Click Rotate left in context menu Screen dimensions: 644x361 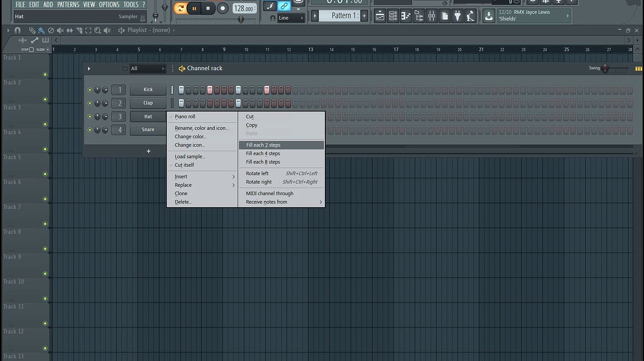[x=282, y=173]
